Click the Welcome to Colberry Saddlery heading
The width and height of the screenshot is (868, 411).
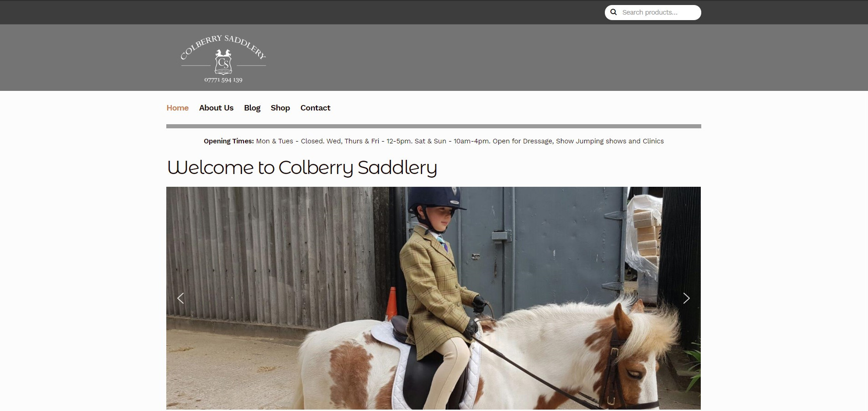pos(302,168)
